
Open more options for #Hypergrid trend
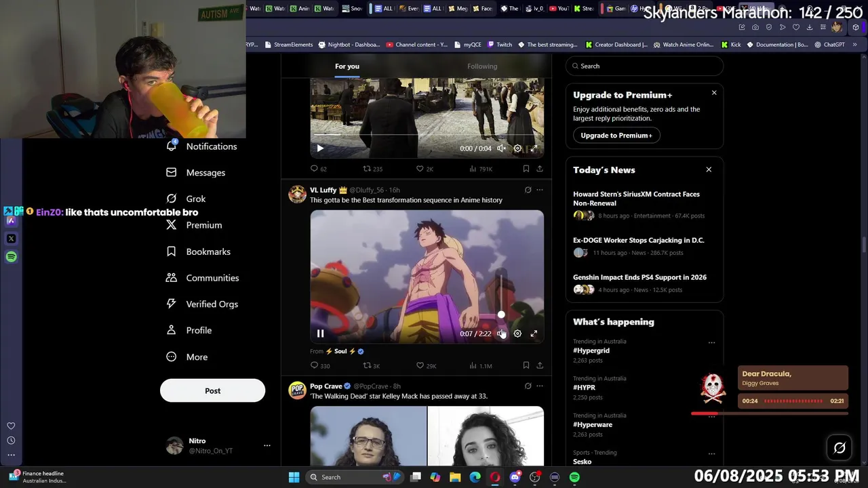click(711, 342)
